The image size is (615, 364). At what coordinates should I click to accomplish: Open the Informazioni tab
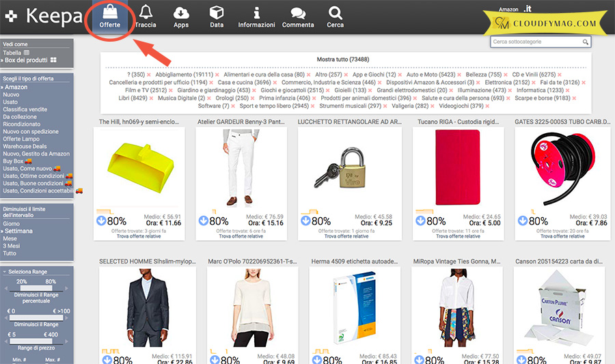click(x=256, y=16)
